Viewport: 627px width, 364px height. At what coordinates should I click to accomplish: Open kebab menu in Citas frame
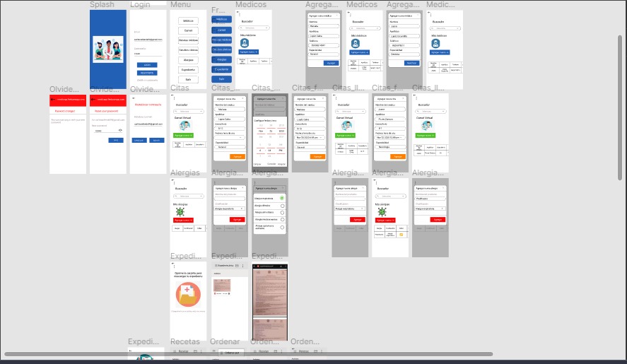[175, 100]
